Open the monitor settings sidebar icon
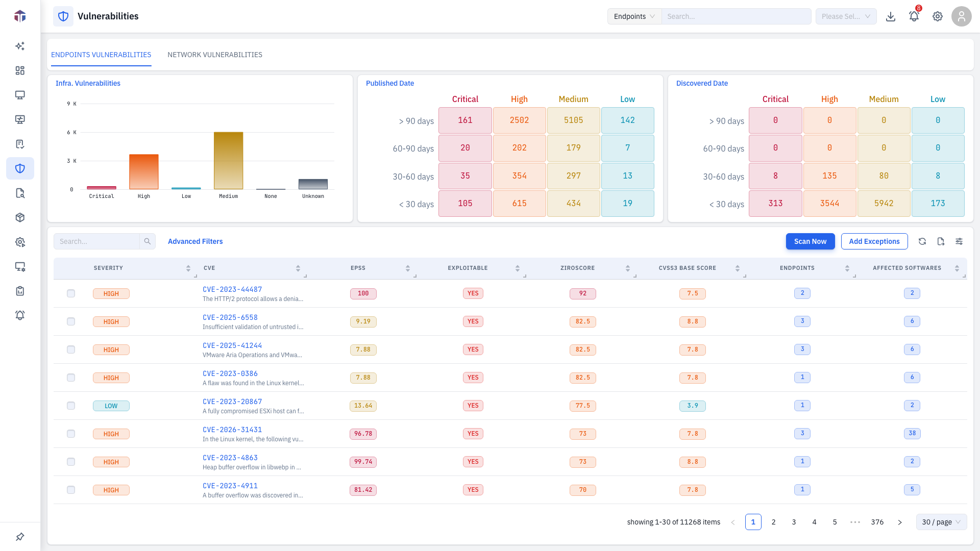 pos(20,266)
